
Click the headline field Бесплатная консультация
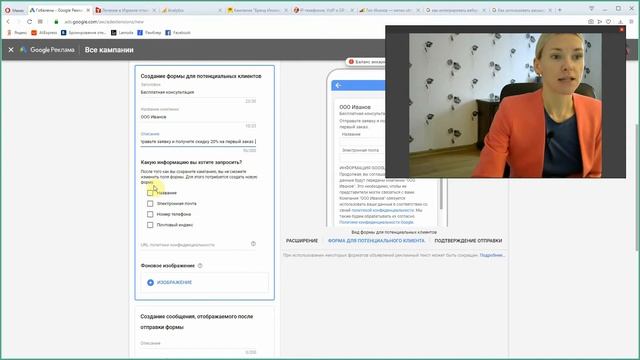198,92
